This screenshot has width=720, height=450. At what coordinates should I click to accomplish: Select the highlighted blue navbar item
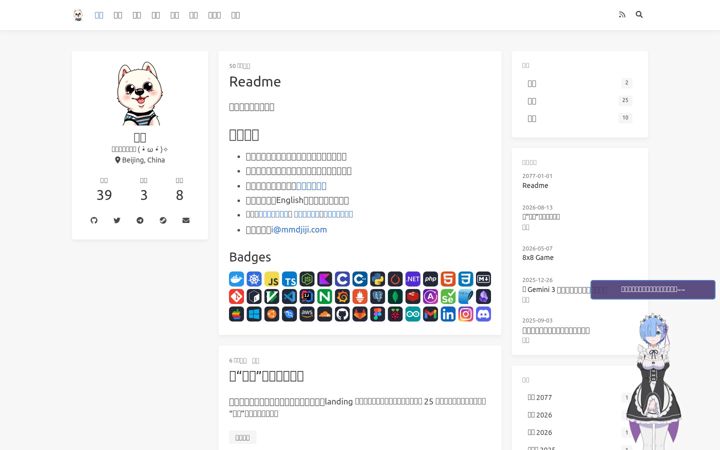[x=99, y=15]
